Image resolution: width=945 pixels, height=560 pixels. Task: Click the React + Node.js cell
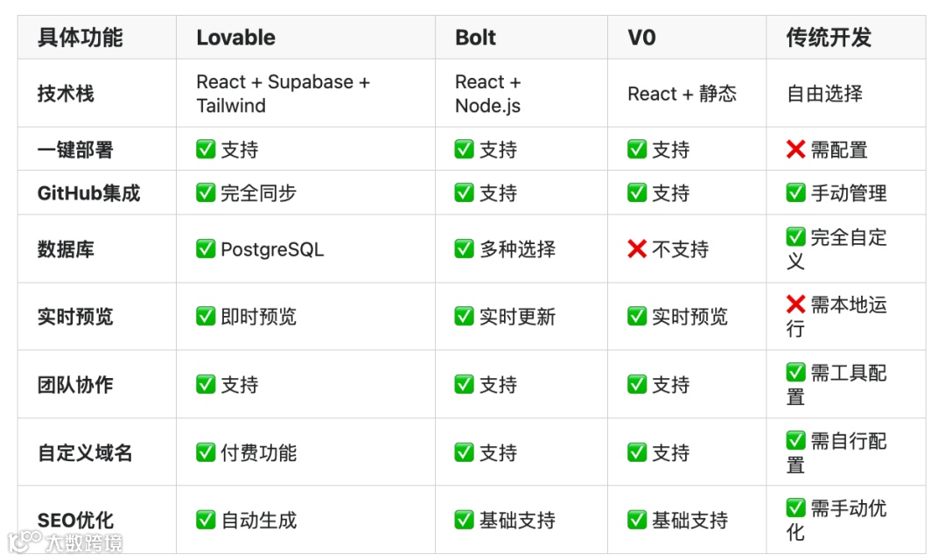(x=488, y=94)
